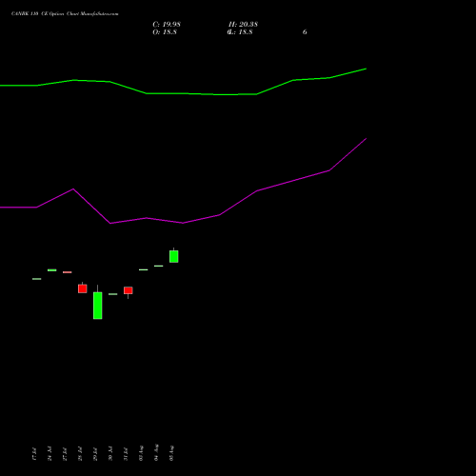Screen dimensions: 476x476
Task: Click the close price value C: 19.98
Action: pos(167,25)
